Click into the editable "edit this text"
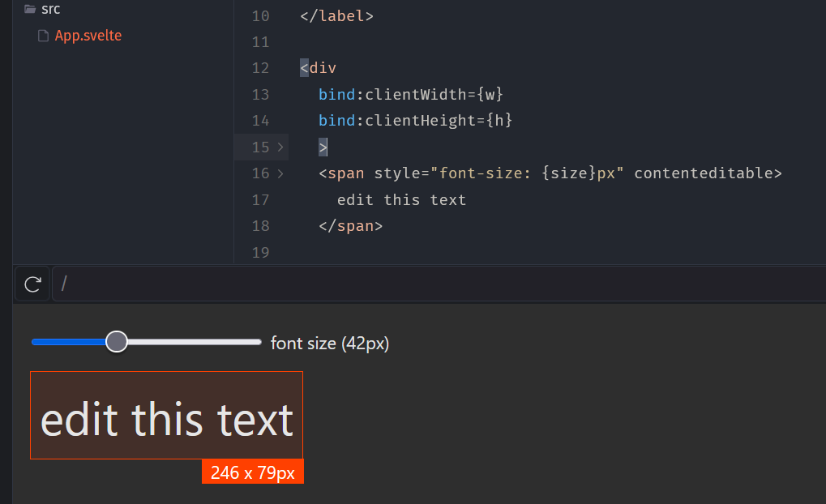Image resolution: width=826 pixels, height=504 pixels. [166, 419]
